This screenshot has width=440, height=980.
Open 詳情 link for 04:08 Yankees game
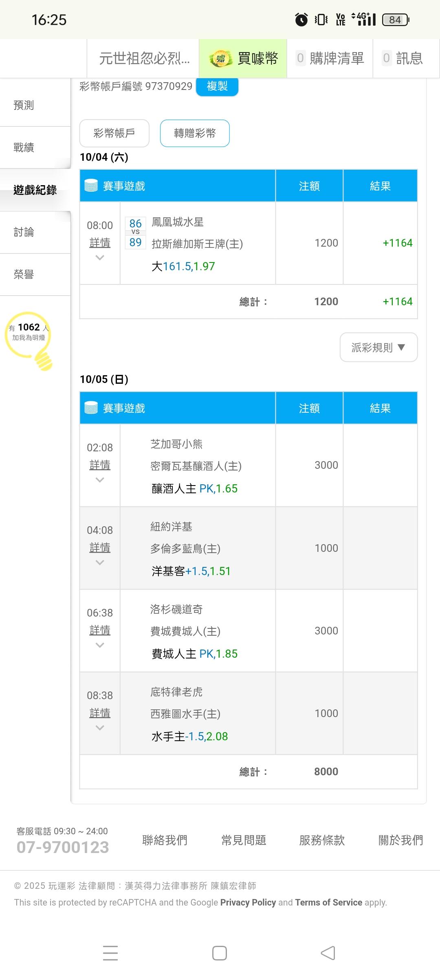point(100,548)
